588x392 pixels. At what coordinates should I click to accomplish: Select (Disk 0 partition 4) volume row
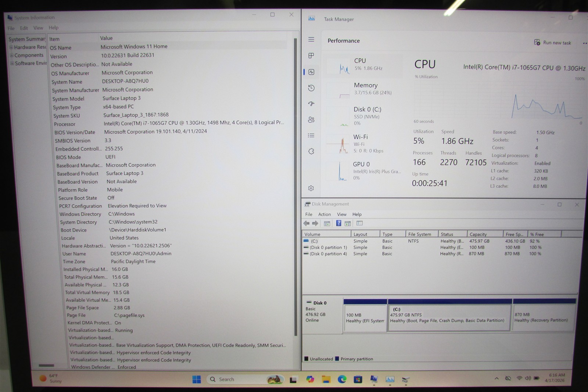coord(423,253)
